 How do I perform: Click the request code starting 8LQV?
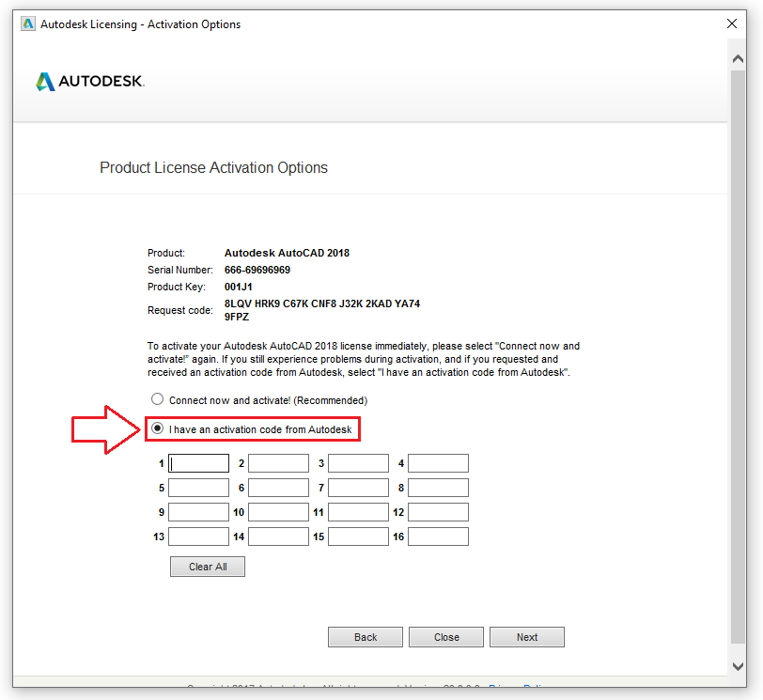tap(322, 310)
